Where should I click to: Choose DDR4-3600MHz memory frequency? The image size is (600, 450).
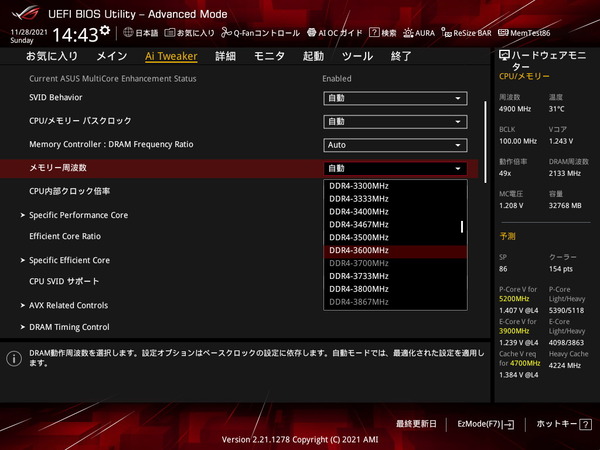(x=395, y=250)
